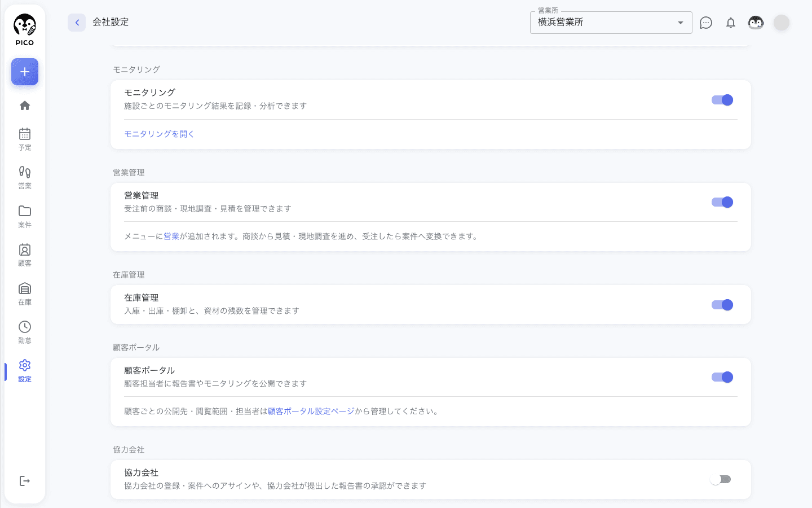Open the モニタリングを開く link
The image size is (812, 508).
[159, 134]
